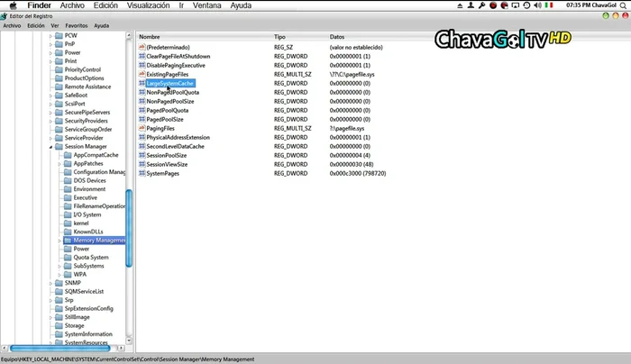Click the SystemPages value icon
The image size is (631, 364).
coord(142,173)
